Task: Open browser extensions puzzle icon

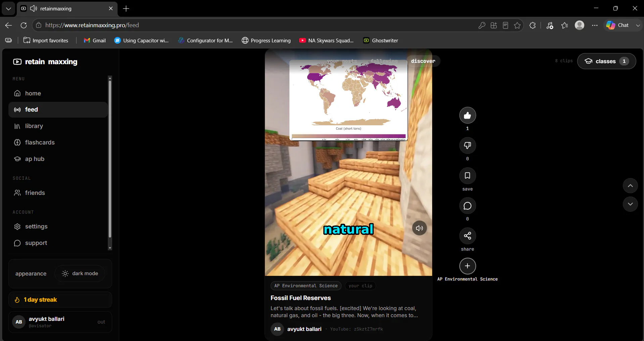Action: pos(533,25)
